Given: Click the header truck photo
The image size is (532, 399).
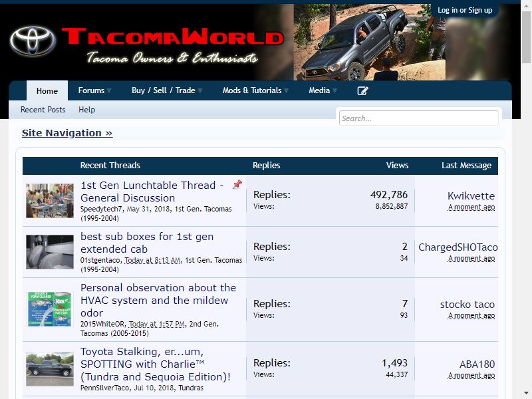Looking at the screenshot, I should [x=369, y=42].
